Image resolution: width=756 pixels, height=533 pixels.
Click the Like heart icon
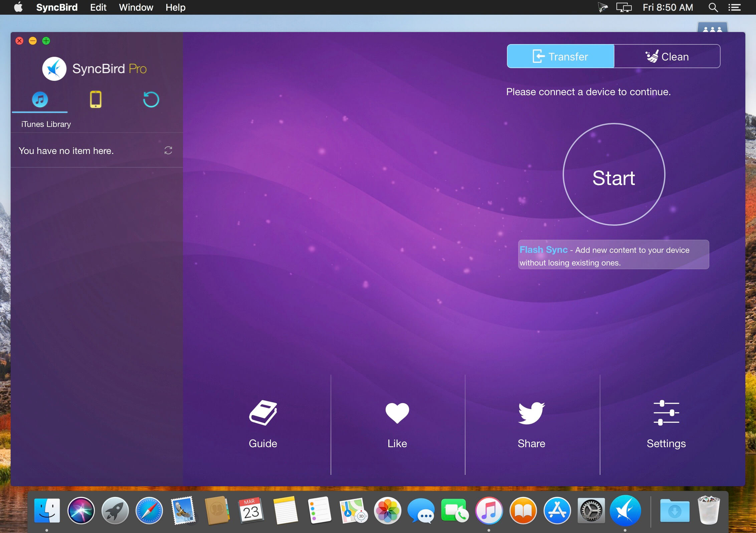(397, 413)
